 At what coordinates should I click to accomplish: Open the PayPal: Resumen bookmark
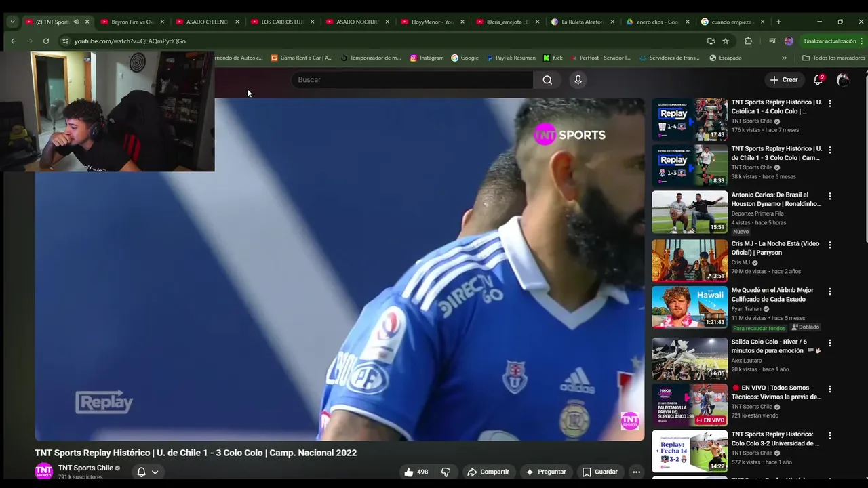pos(511,58)
